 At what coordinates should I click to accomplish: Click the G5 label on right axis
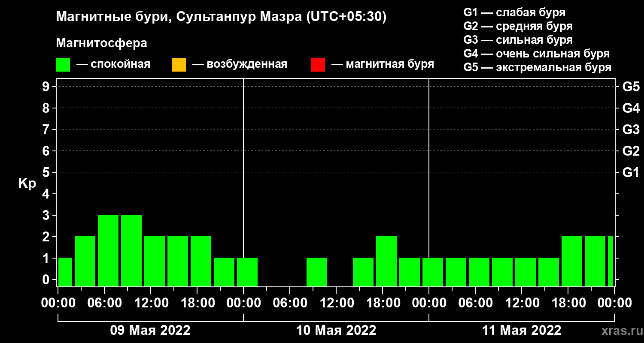tap(631, 87)
